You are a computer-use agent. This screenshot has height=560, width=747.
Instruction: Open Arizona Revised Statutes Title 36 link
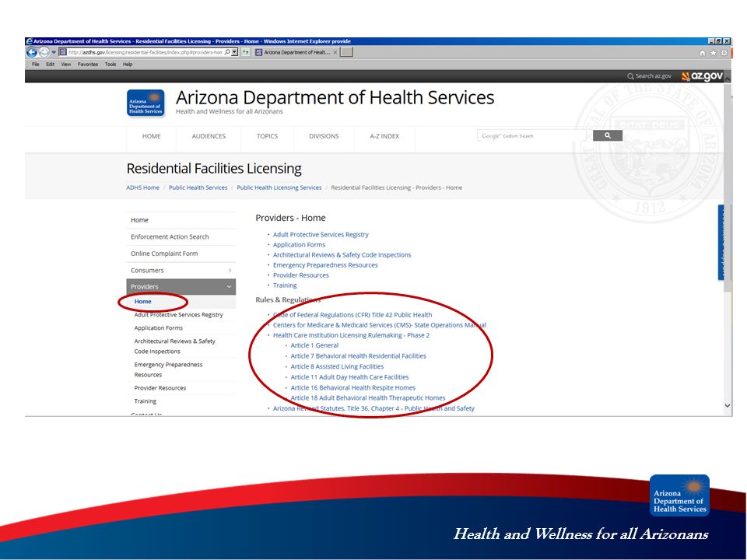(373, 408)
